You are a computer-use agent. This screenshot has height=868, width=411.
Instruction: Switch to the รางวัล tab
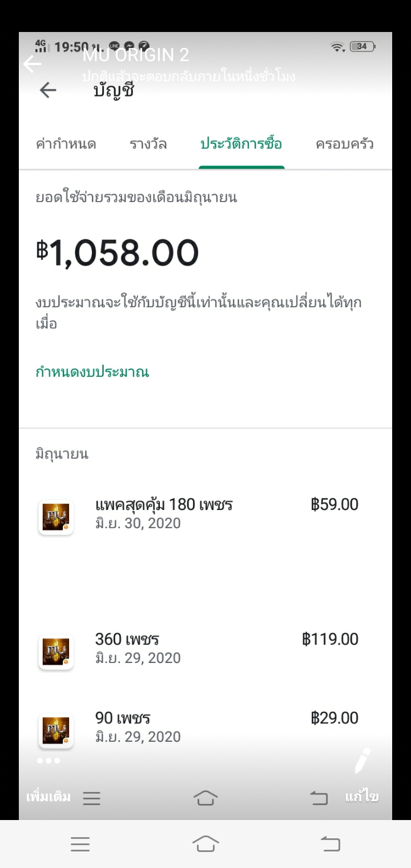pyautogui.click(x=148, y=144)
